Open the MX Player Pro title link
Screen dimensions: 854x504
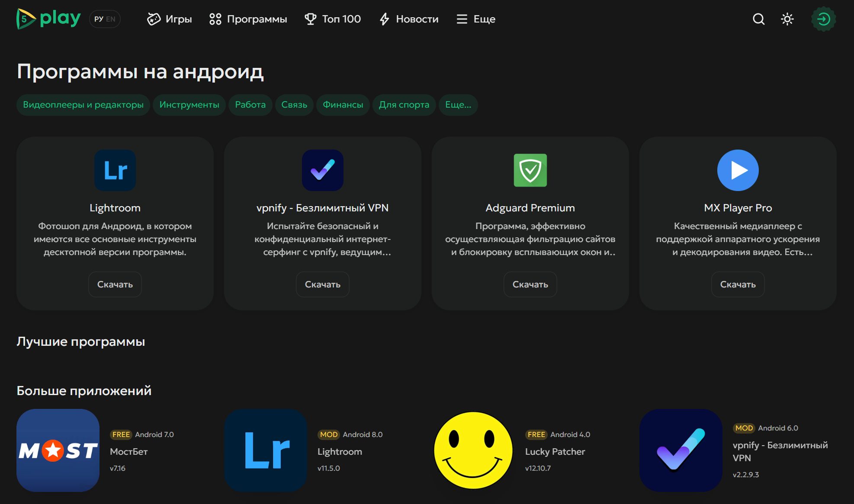click(x=738, y=208)
